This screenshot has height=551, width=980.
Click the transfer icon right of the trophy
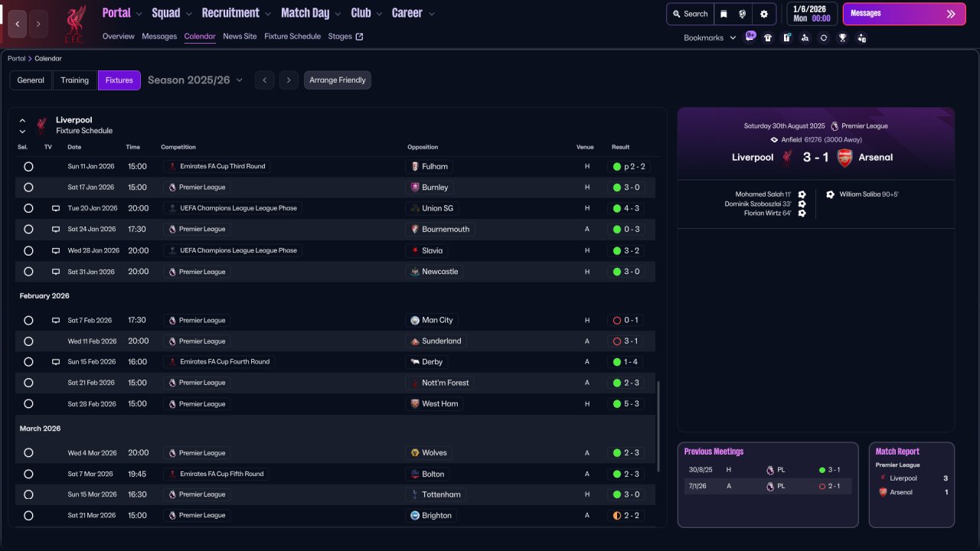pyautogui.click(x=861, y=37)
